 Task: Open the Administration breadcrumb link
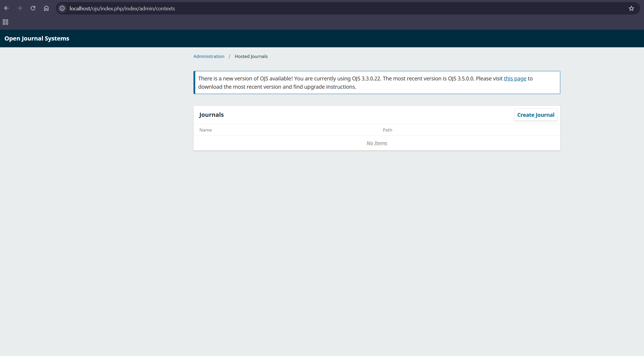coord(209,56)
